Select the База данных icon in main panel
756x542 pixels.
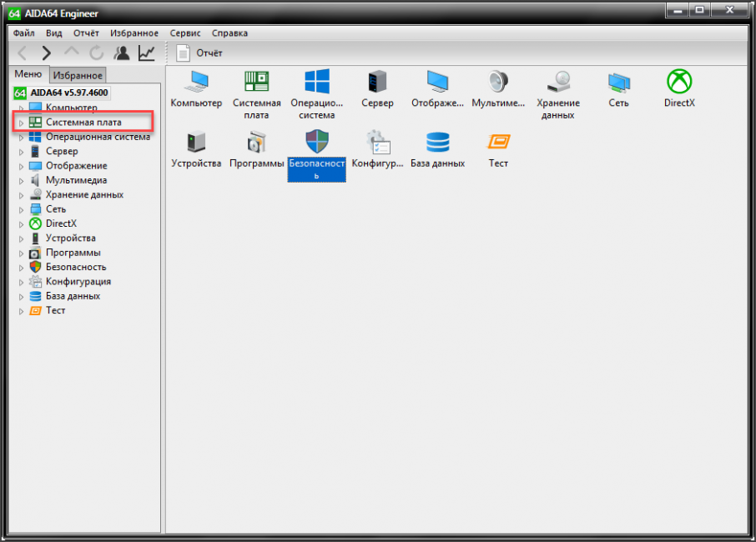tap(437, 143)
